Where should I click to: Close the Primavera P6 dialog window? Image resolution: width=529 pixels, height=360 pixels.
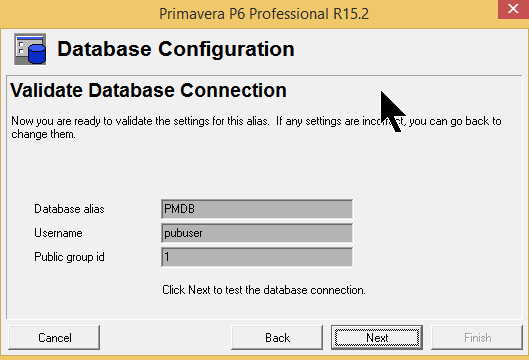pos(513,9)
